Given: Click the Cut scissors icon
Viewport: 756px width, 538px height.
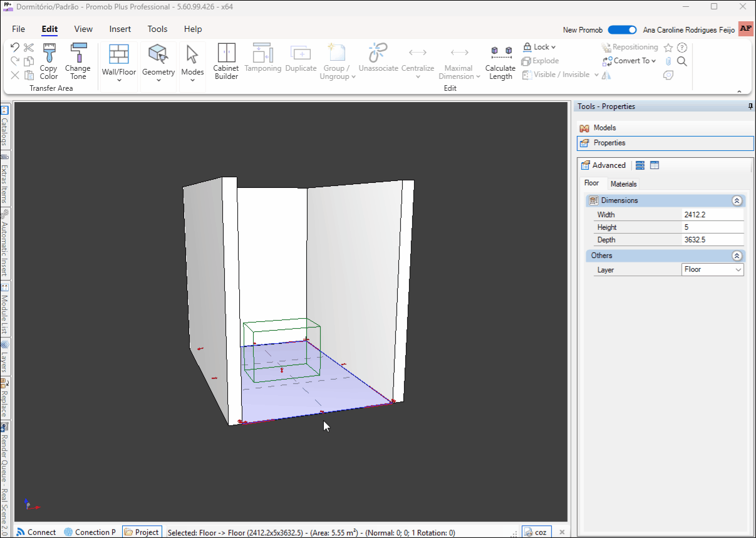Looking at the screenshot, I should [29, 48].
